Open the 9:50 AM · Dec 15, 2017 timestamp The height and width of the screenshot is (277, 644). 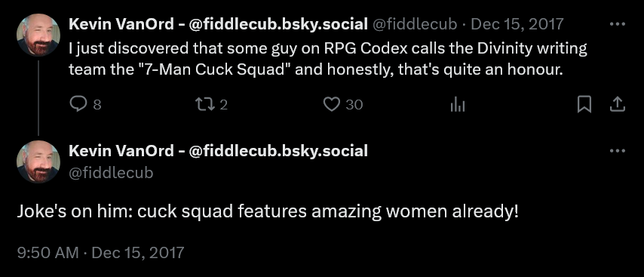click(x=100, y=252)
